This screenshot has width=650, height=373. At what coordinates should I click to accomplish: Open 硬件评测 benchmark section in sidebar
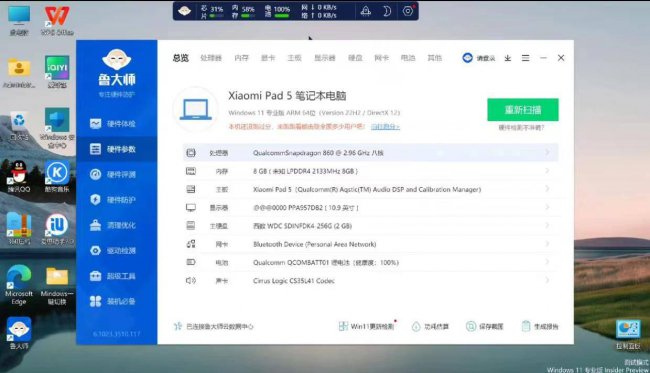(113, 174)
